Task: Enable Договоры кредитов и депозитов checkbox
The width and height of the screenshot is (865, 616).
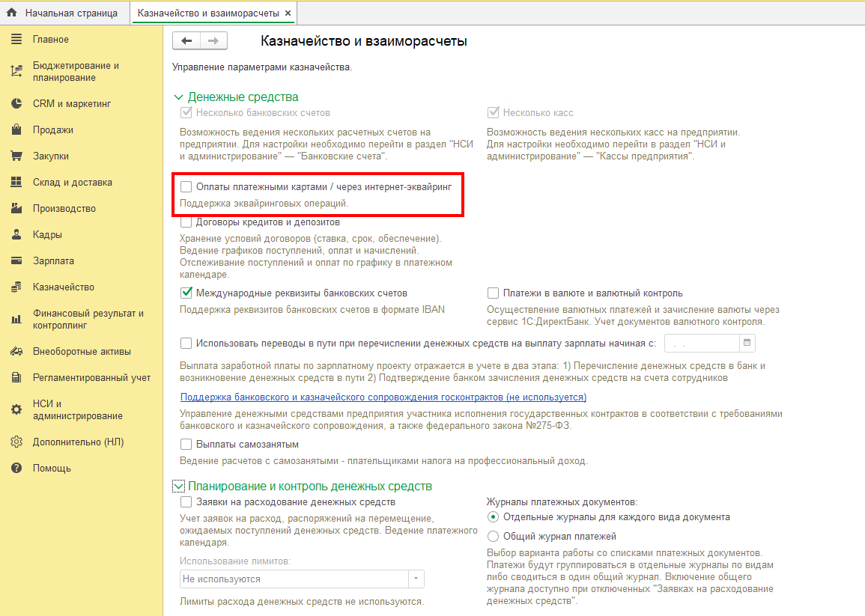Action: tap(186, 222)
